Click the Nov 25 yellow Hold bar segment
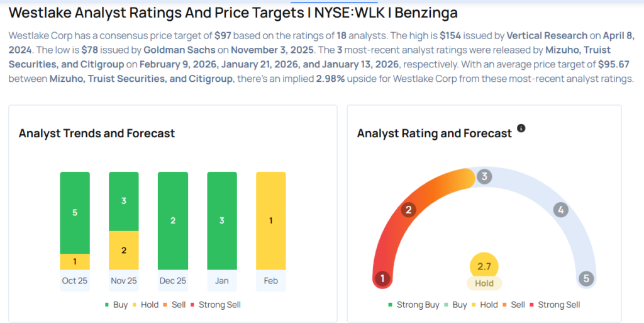644x323 pixels. point(124,250)
